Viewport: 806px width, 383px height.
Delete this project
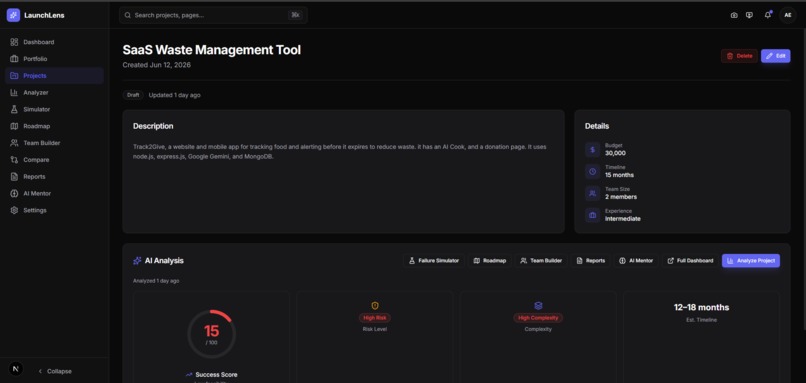(x=739, y=56)
